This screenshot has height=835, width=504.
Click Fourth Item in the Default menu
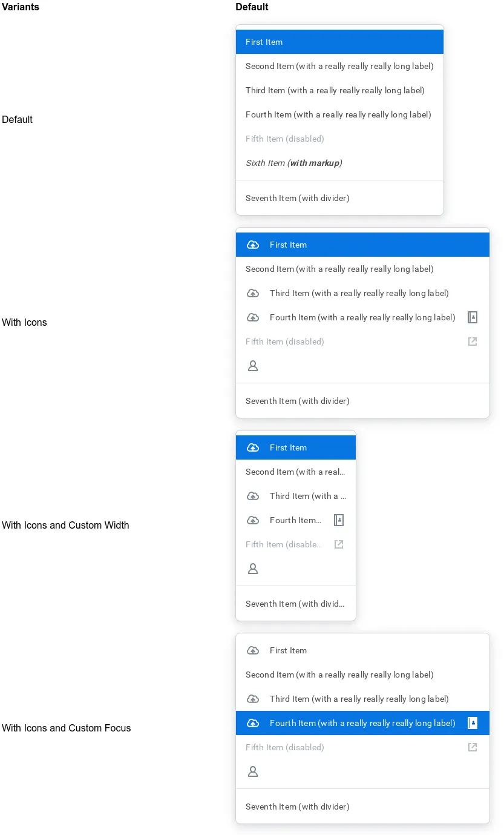[x=339, y=114]
